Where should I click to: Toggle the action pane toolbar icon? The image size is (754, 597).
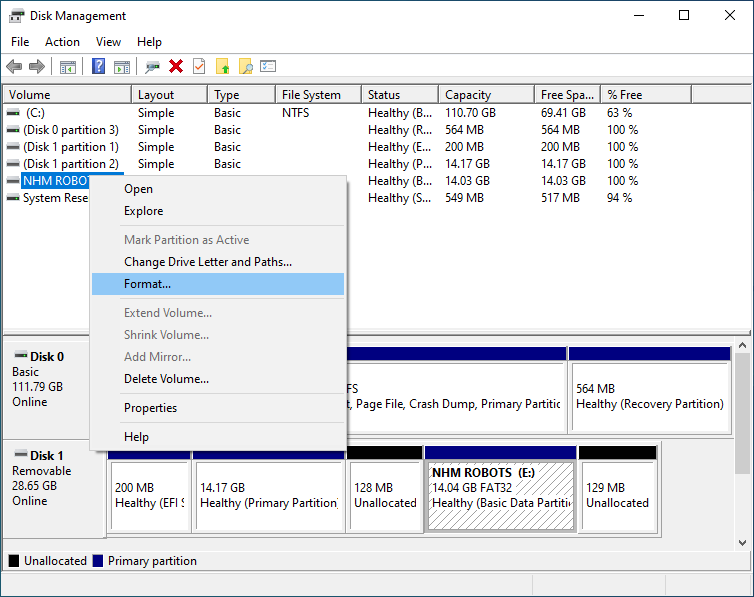click(x=122, y=66)
